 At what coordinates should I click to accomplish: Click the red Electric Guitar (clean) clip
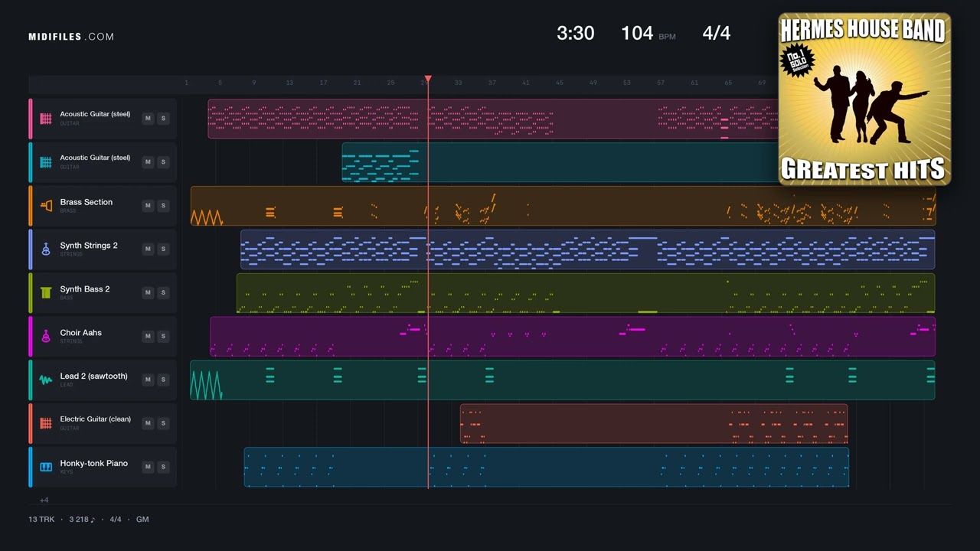click(654, 424)
